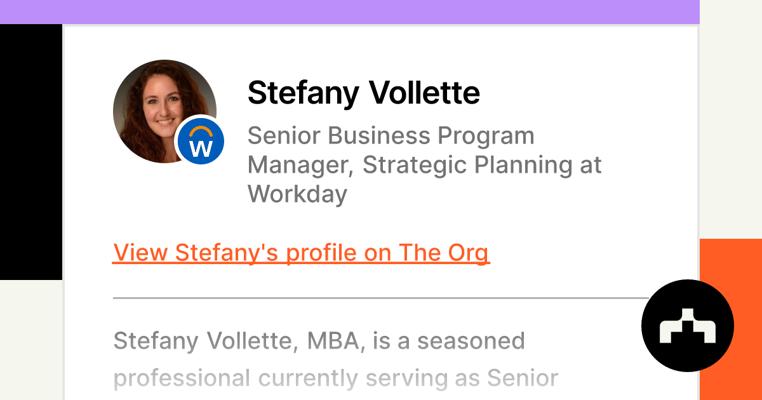Click the word "Org" in the orange link

[x=465, y=253]
